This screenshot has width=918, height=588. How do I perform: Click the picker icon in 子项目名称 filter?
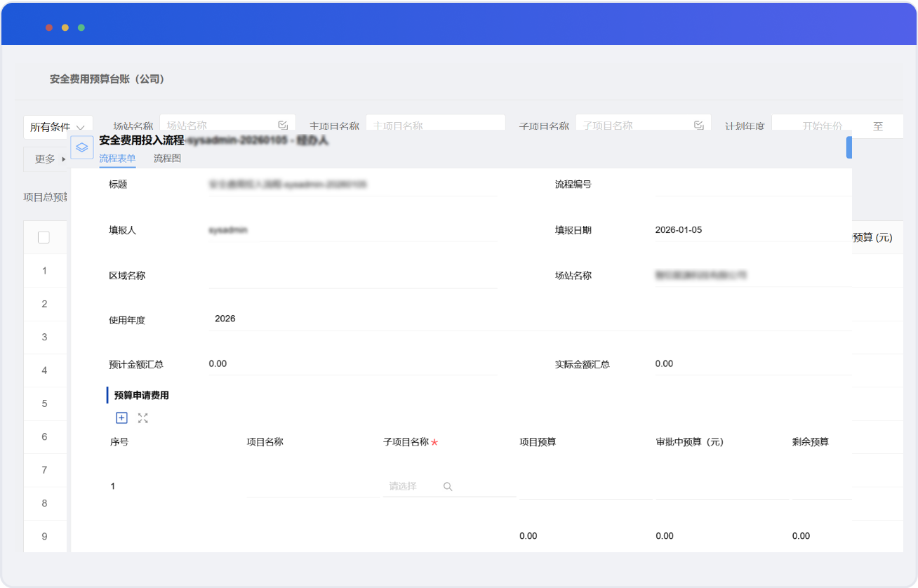698,125
